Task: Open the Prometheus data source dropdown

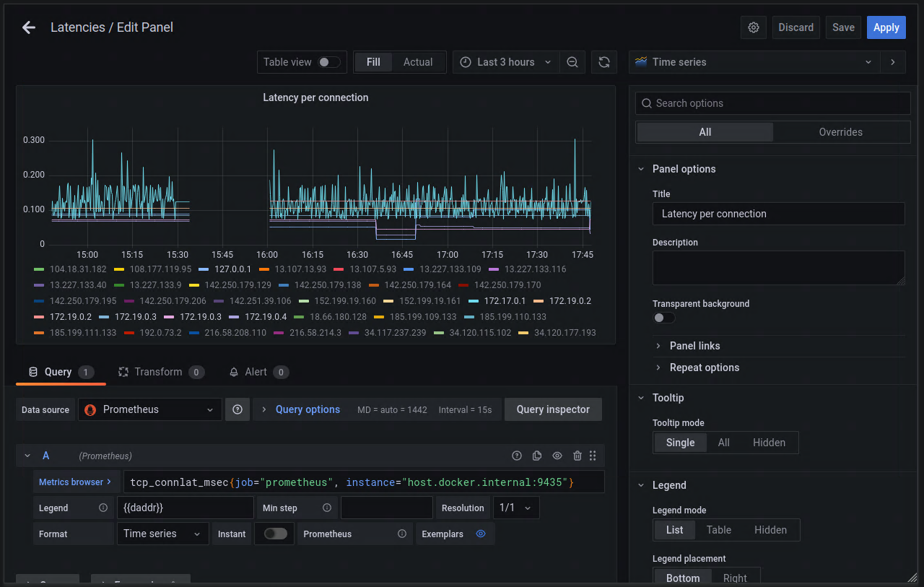Action: pyautogui.click(x=150, y=409)
